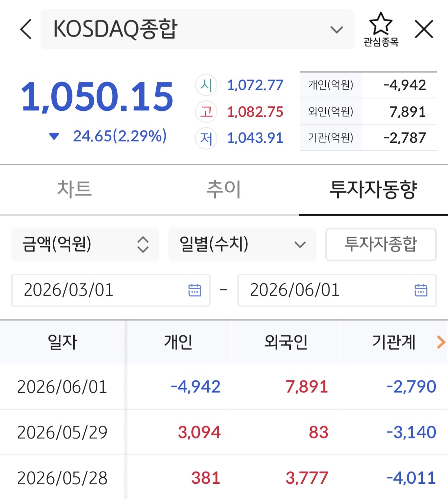
Task: Click the 기관(억원) summary label
Action: 331,138
